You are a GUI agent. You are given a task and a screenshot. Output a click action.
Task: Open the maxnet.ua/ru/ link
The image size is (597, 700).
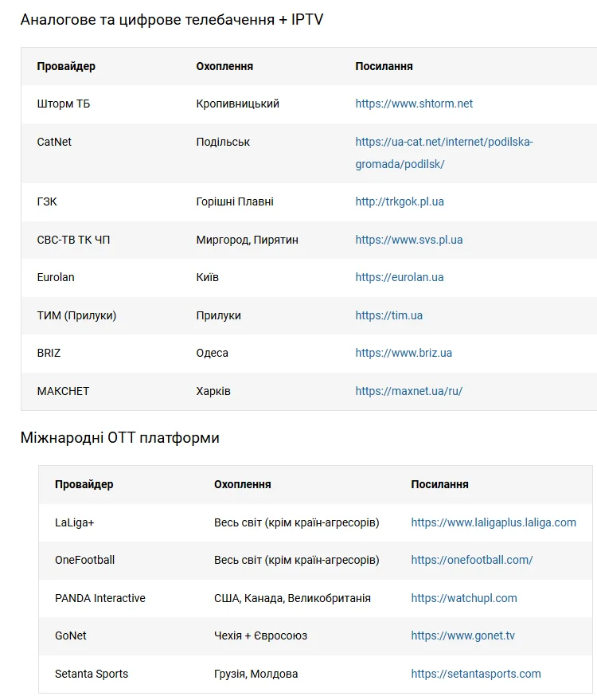coord(408,391)
